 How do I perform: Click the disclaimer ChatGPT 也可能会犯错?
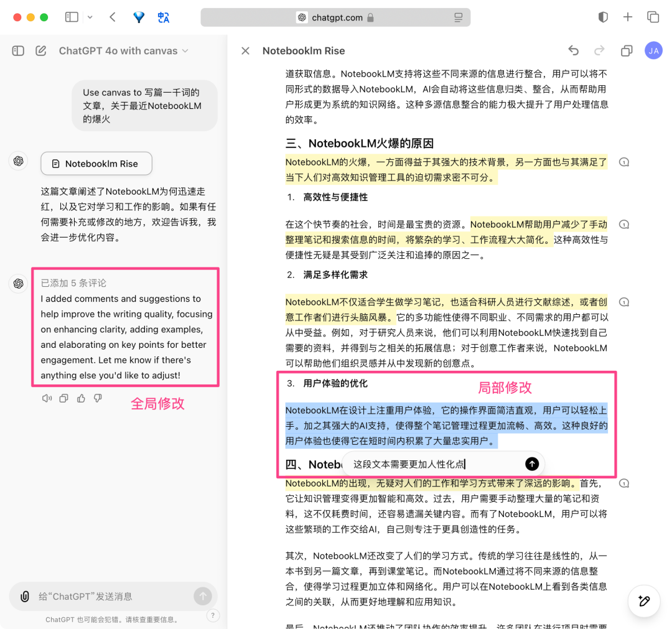112,620
